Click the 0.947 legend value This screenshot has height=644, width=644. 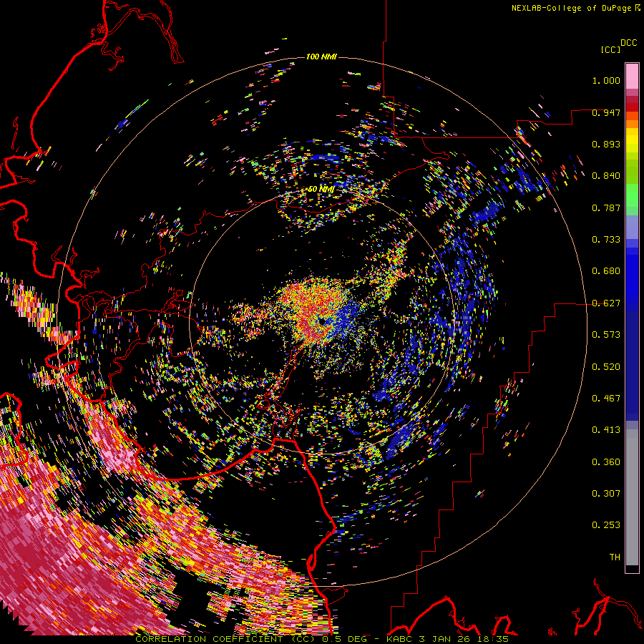pos(606,112)
